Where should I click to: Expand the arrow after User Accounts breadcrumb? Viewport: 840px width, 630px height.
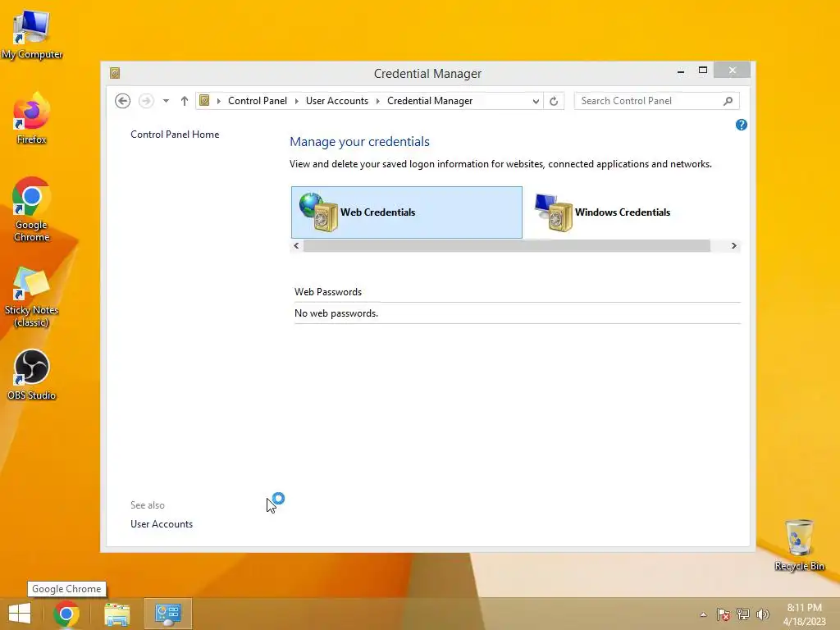[377, 101]
